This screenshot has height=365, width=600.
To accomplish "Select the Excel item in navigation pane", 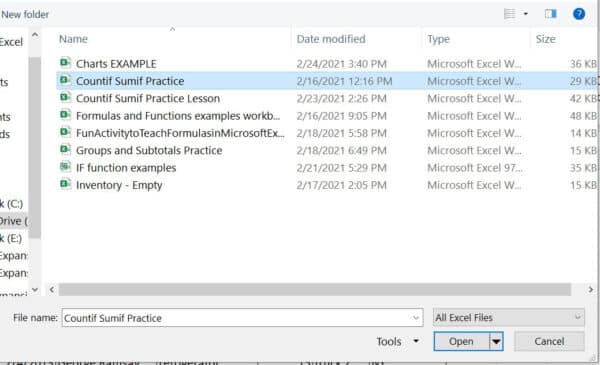I will pyautogui.click(x=11, y=42).
